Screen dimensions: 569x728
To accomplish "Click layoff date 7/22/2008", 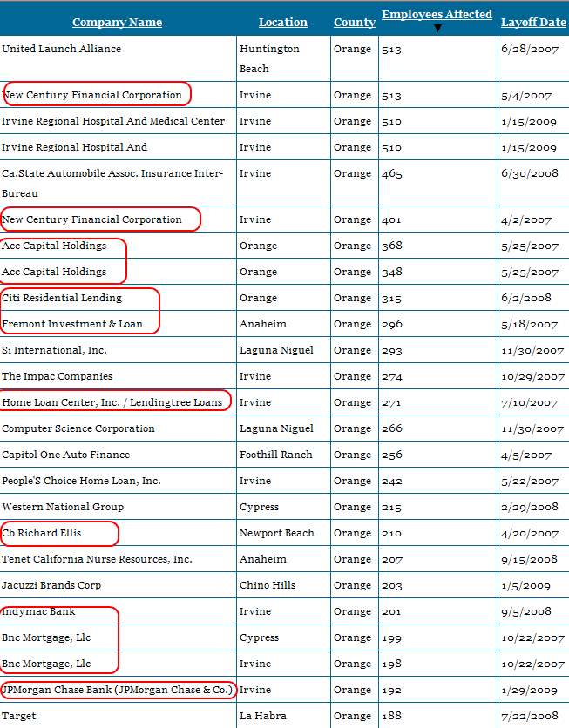I will [530, 716].
